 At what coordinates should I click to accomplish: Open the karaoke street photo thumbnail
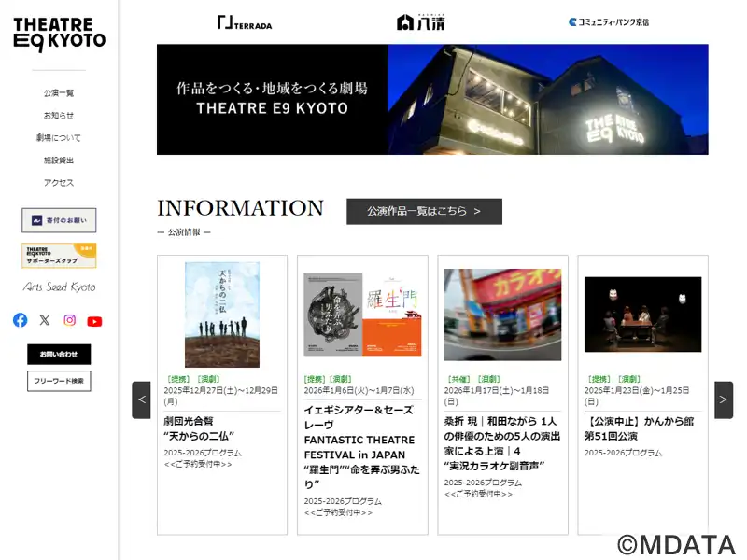(x=502, y=315)
